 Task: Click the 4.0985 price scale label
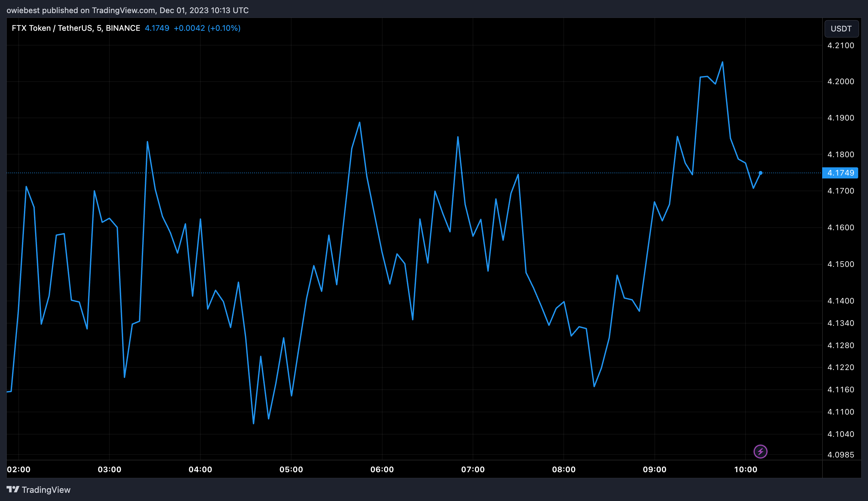(x=840, y=455)
